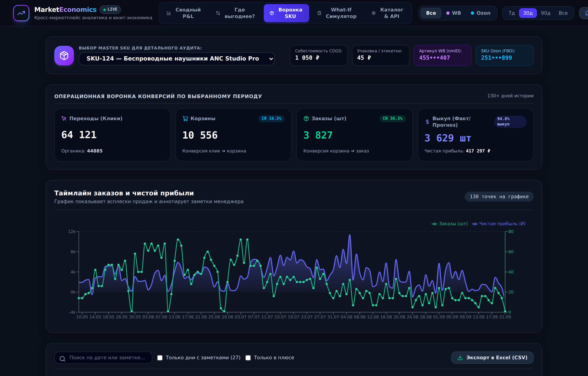The width and height of the screenshot is (588, 376).
Task: Toggle Чистая прибыль (₽) legend series
Action: pos(499,224)
